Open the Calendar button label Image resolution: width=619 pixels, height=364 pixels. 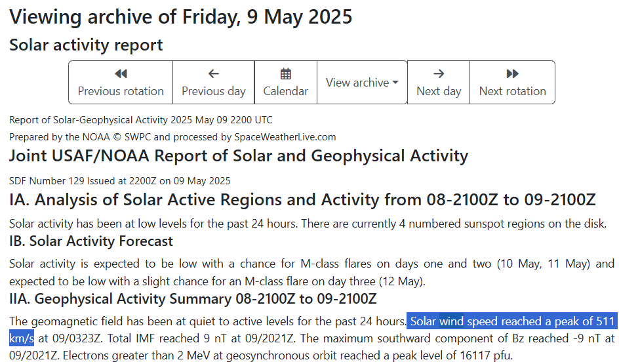click(x=285, y=91)
